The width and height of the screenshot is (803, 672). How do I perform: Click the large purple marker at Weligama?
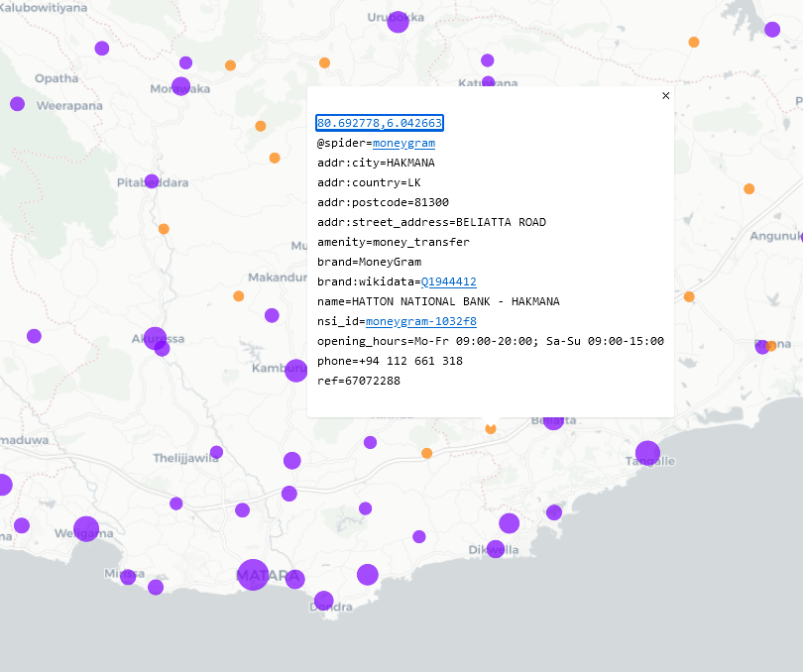[86, 528]
